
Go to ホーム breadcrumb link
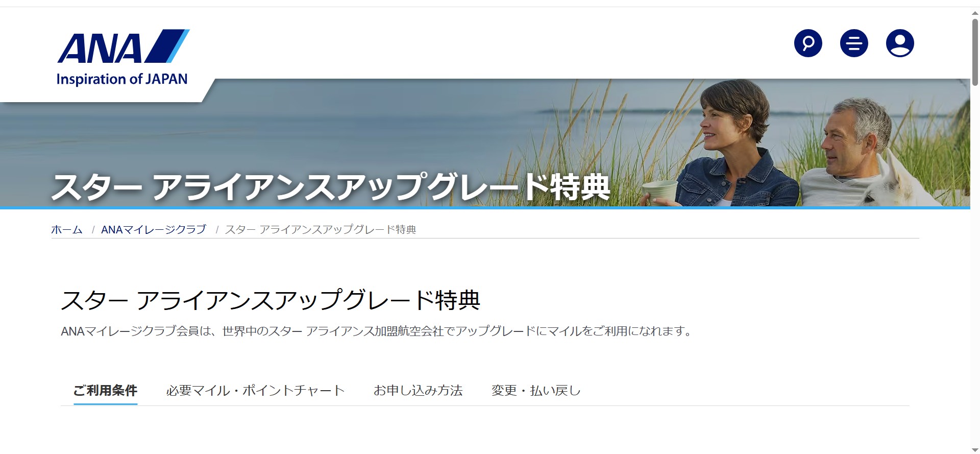tap(67, 230)
